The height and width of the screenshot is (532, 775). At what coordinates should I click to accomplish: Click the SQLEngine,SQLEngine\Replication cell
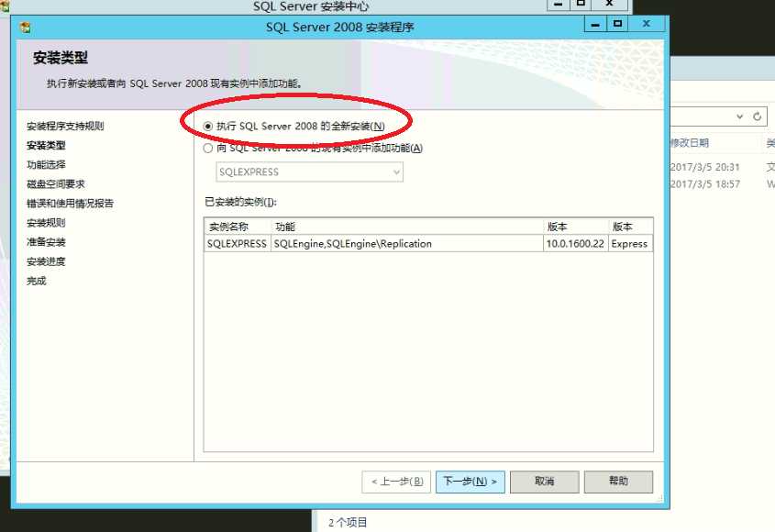[407, 244]
